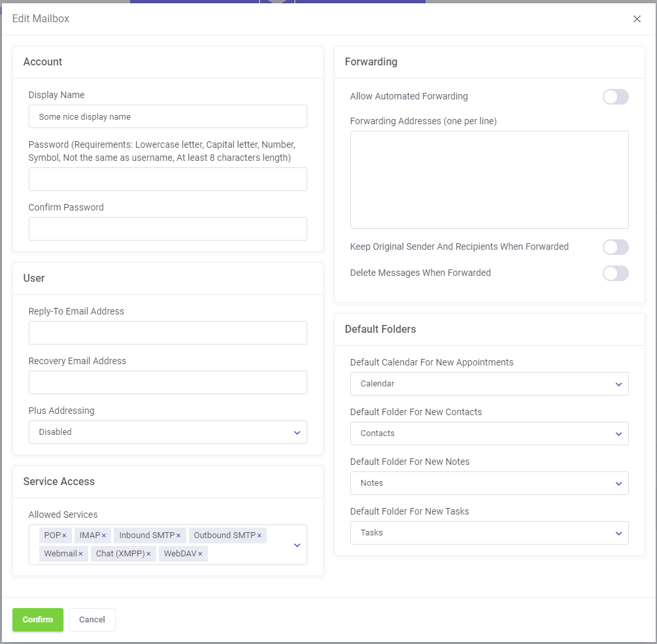657x644 pixels.
Task: Remove the Inbound SMTP service tag
Action: click(178, 535)
